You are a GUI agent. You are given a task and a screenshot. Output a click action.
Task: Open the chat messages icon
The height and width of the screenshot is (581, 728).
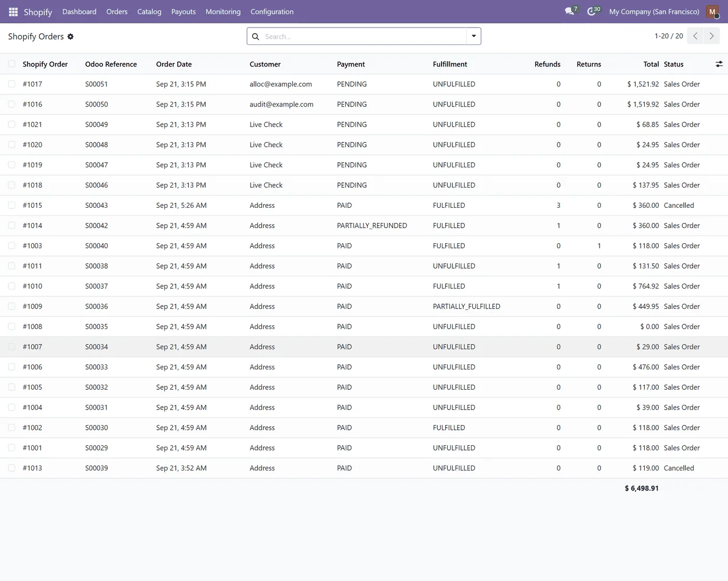(570, 11)
